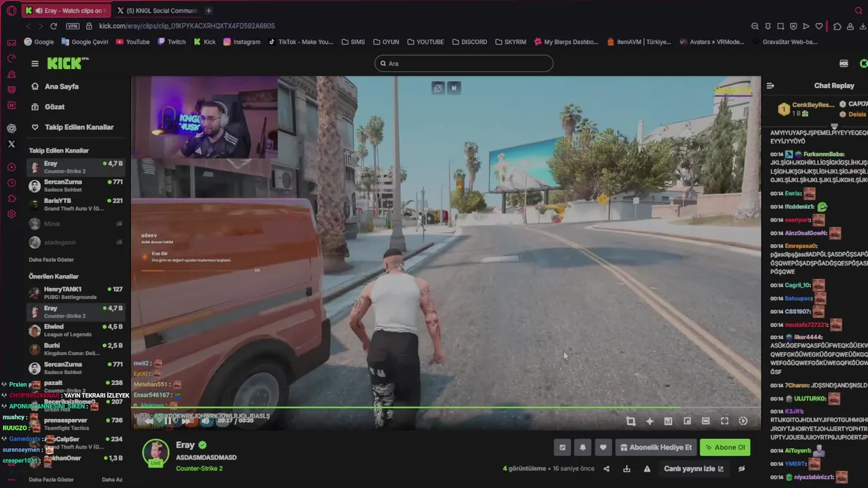Open the Google bookmark

tap(39, 42)
